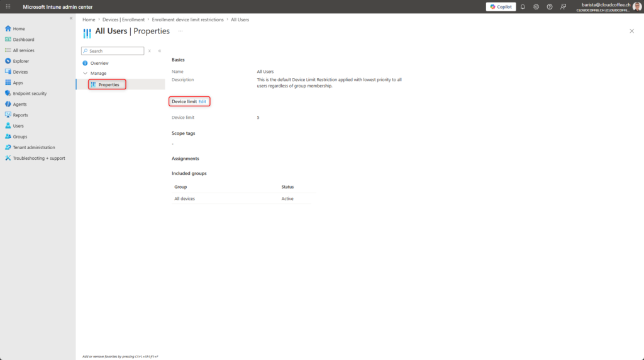Click the Explorer compass icon

8,61
